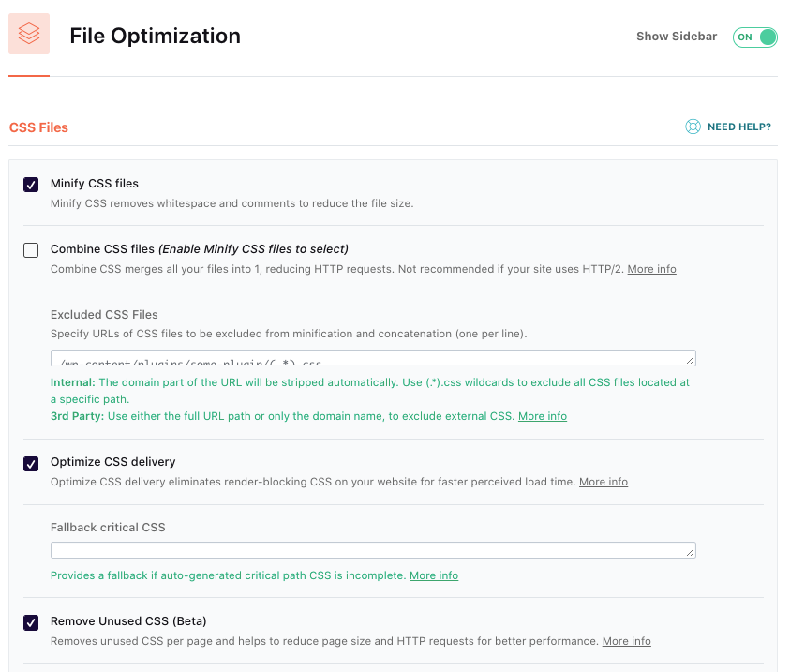Viewport: 790px width, 672px height.
Task: Click the File Optimization page title
Action: coord(156,36)
